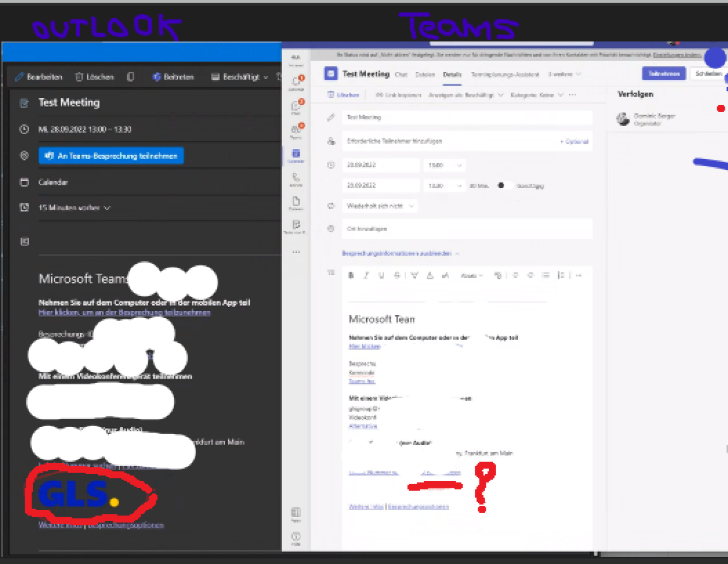Open the Tasks app in Teams sidebar
Viewport: 728px width, 564px height.
296,227
